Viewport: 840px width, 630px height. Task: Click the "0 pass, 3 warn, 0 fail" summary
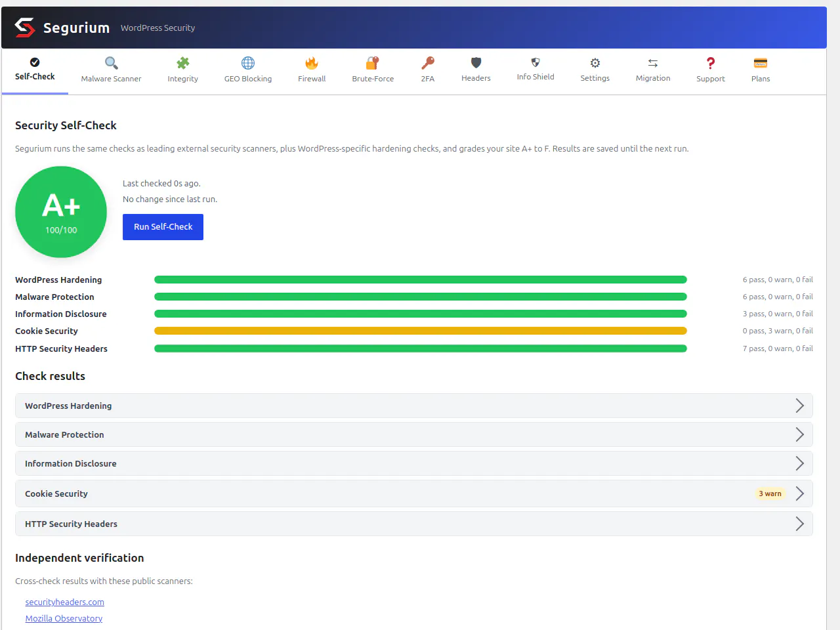[778, 331]
